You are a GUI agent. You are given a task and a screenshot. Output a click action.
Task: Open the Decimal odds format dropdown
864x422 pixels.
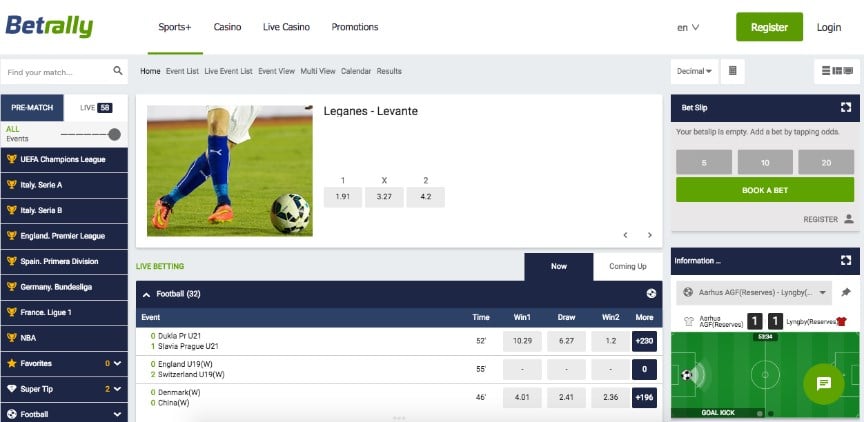pos(694,71)
